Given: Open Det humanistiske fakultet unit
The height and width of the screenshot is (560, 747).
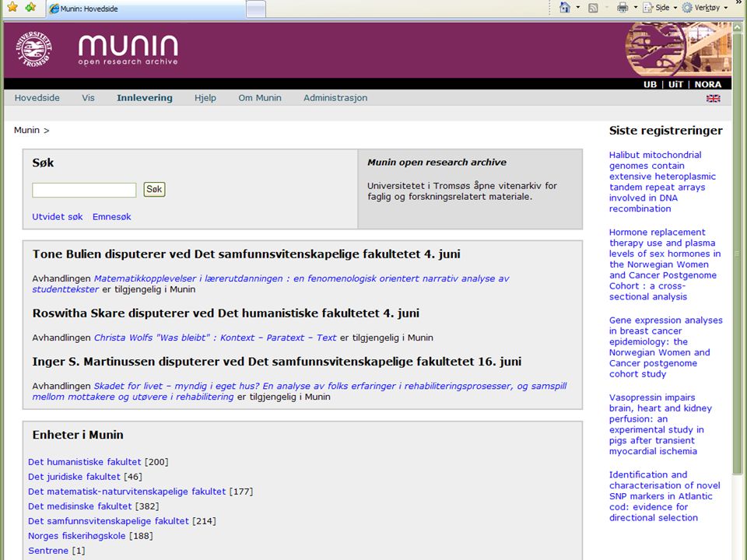Looking at the screenshot, I should coord(84,462).
